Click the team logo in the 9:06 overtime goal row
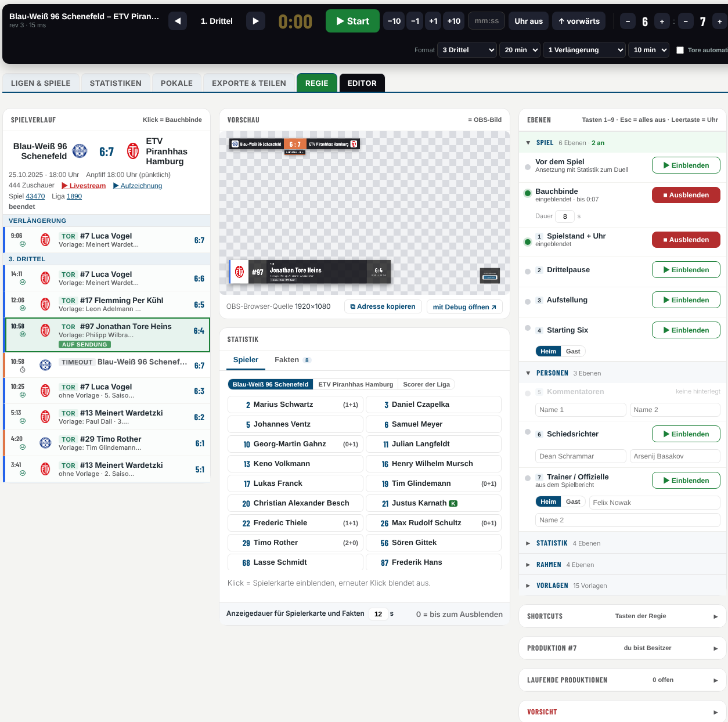The image size is (728, 722). (45, 240)
